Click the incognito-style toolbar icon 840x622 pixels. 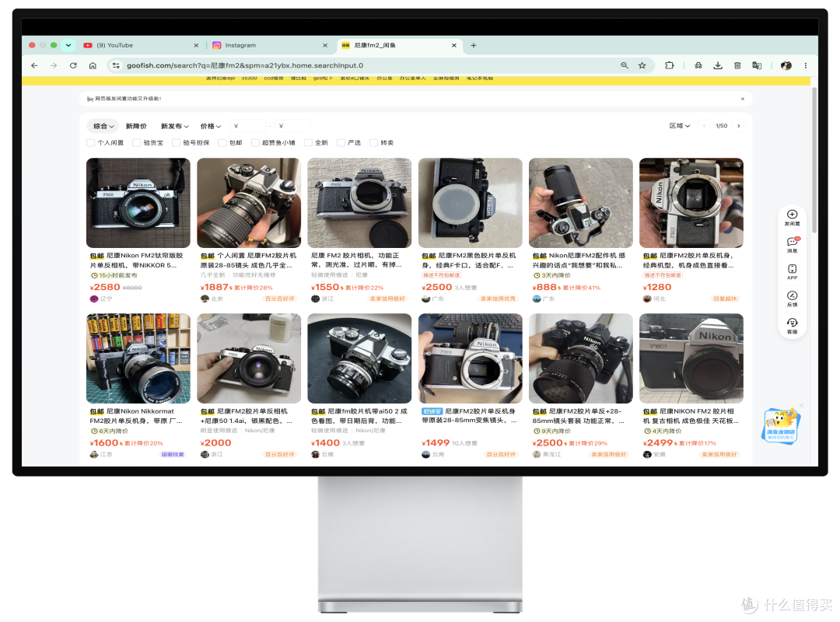pyautogui.click(x=698, y=65)
